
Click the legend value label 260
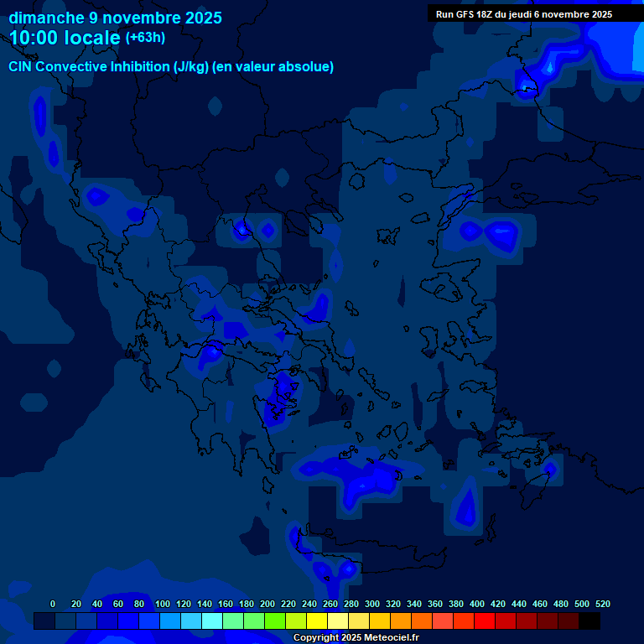[330, 604]
